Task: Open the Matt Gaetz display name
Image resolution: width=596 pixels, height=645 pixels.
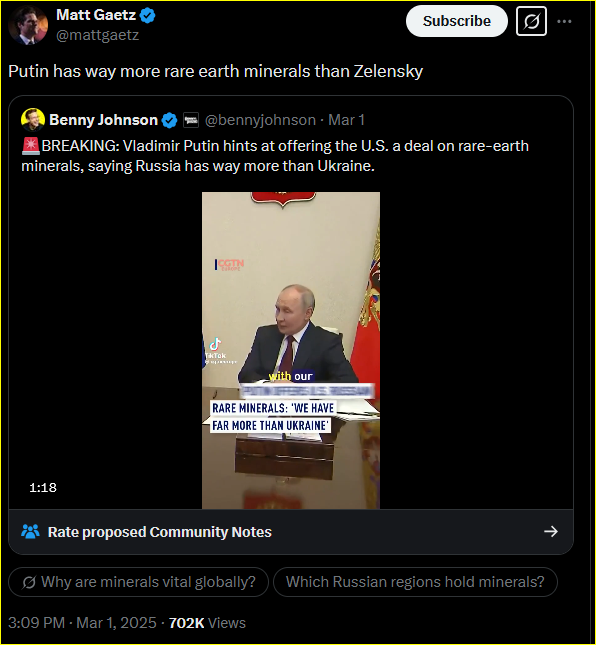Action: pyautogui.click(x=96, y=15)
